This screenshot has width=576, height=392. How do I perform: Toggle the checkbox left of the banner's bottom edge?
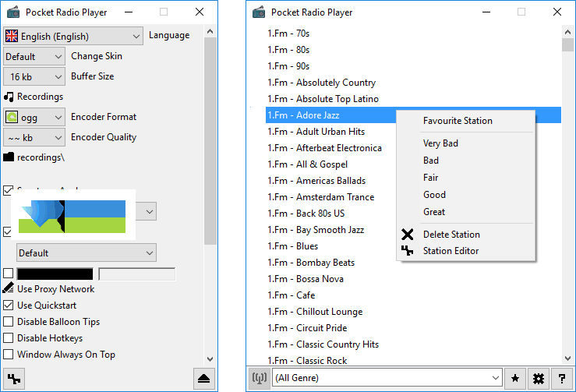7,231
